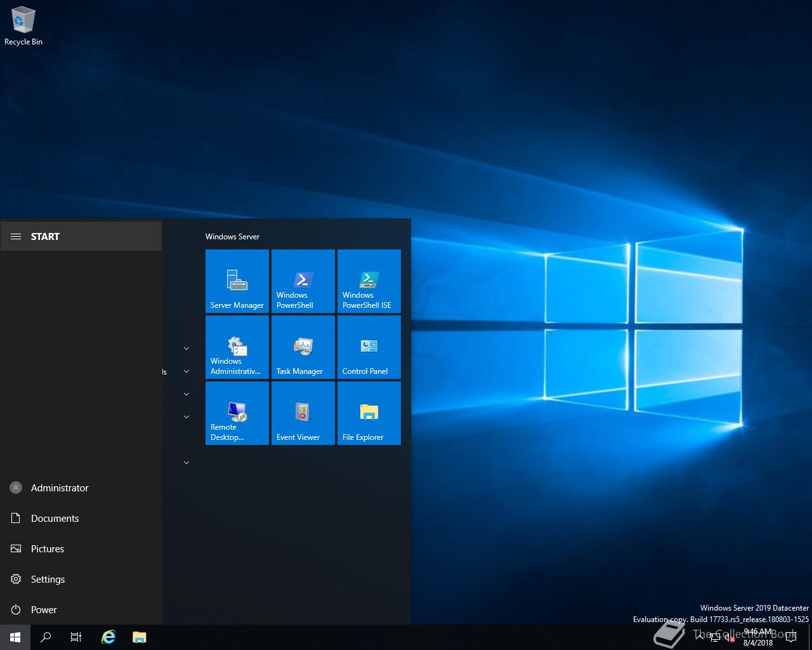This screenshot has height=650, width=812.
Task: Open the muted volume tray icon
Action: pyautogui.click(x=730, y=637)
